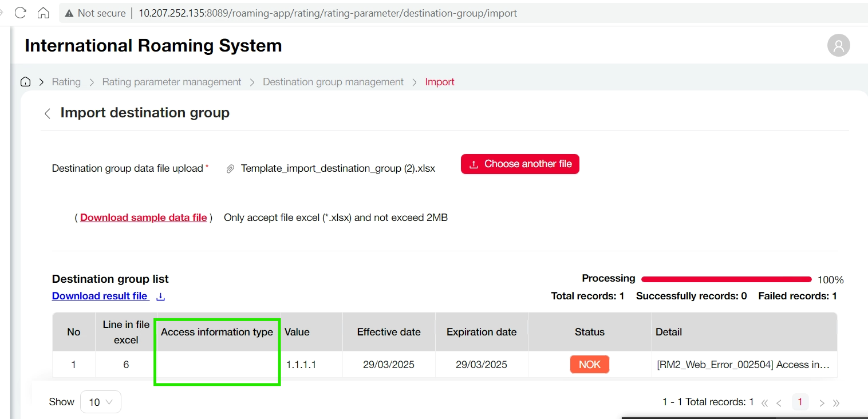The width and height of the screenshot is (868, 419).
Task: Click the paperclip icon next to uploaded file
Action: point(230,169)
